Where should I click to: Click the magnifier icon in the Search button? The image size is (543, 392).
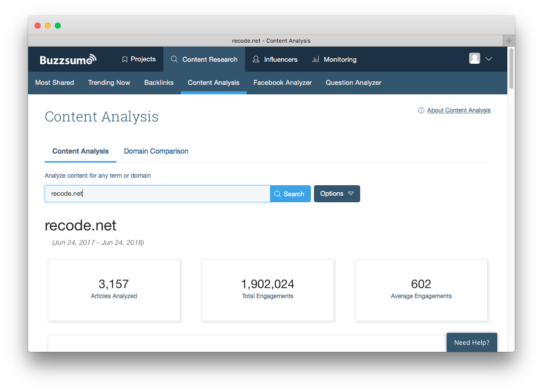(277, 194)
